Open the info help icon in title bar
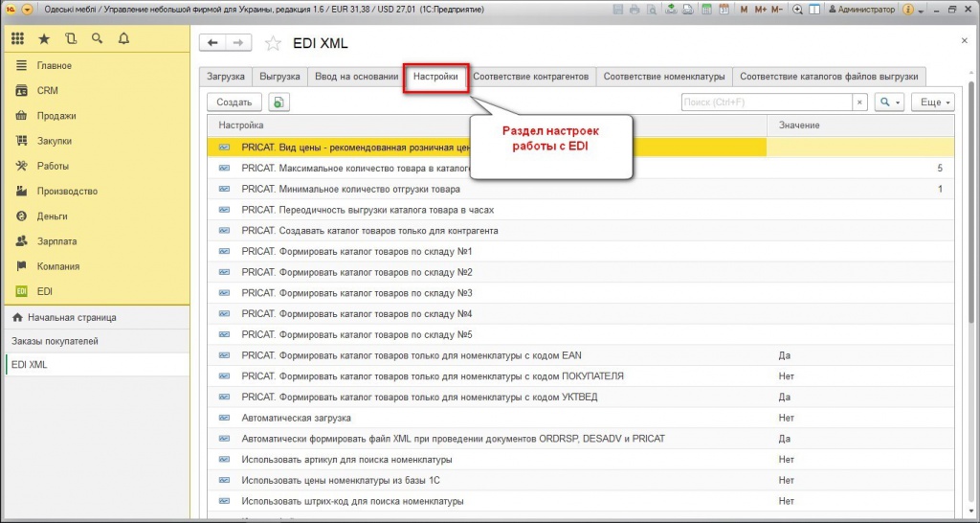This screenshot has height=523, width=980. tap(908, 10)
